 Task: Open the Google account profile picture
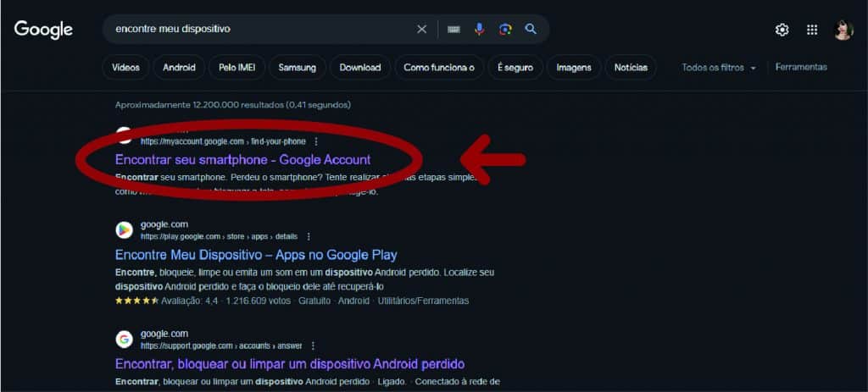[843, 30]
